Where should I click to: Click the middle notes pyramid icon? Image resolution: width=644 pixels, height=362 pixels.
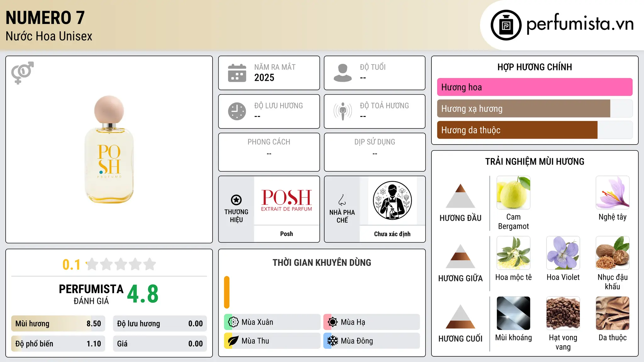click(x=460, y=256)
